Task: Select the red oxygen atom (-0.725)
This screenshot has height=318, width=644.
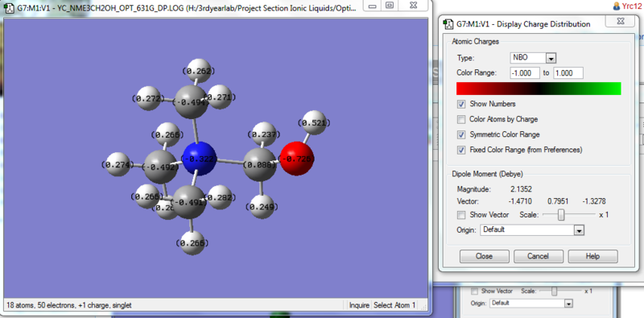Action: click(x=296, y=159)
